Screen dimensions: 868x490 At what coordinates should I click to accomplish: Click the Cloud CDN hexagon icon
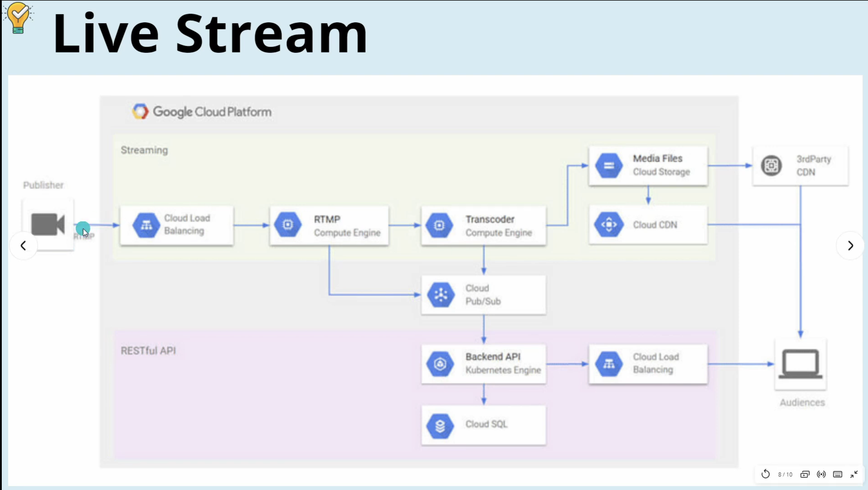coord(608,225)
